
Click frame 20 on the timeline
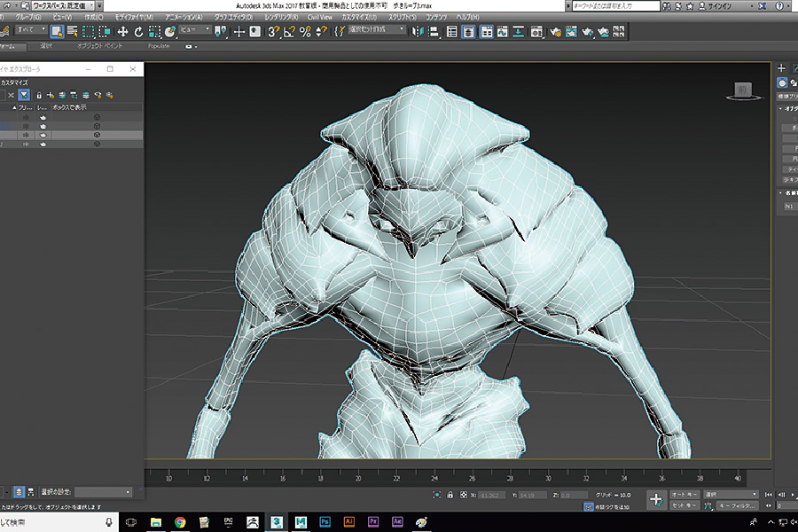[x=358, y=477]
